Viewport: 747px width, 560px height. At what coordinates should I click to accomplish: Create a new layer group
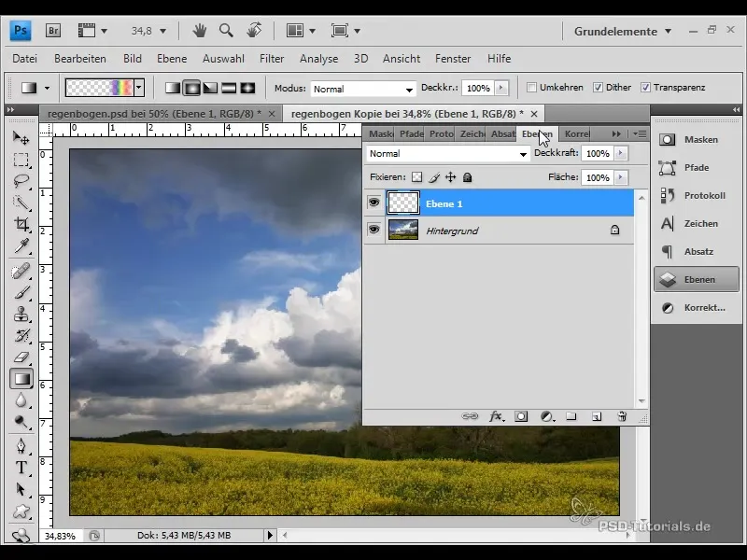[x=571, y=416]
